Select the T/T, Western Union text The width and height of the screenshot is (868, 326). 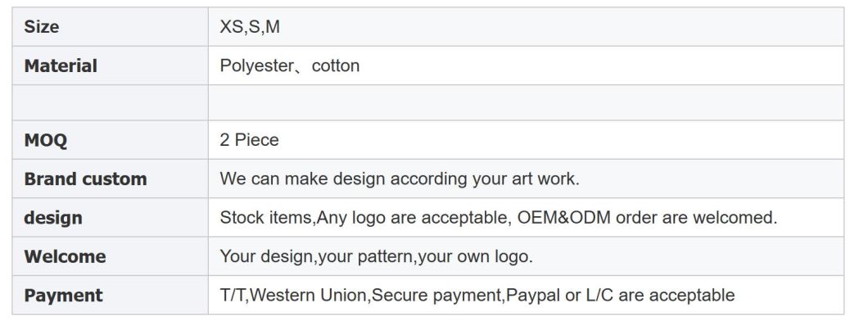click(294, 295)
